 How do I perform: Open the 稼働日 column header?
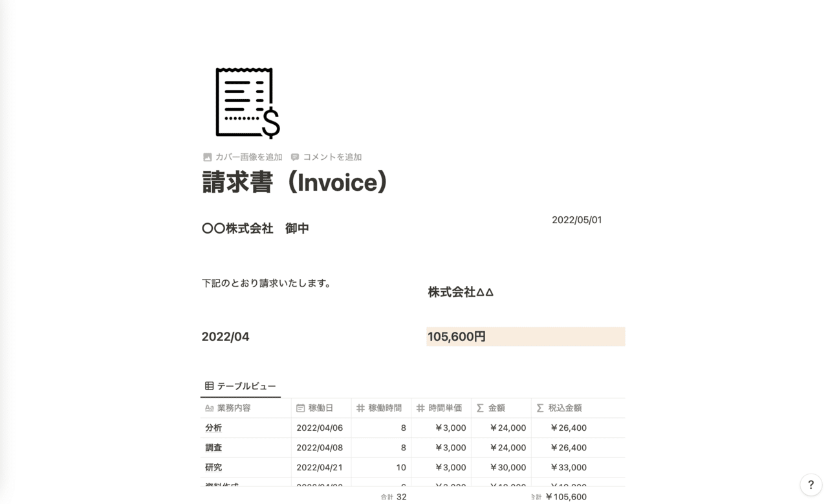pos(321,408)
